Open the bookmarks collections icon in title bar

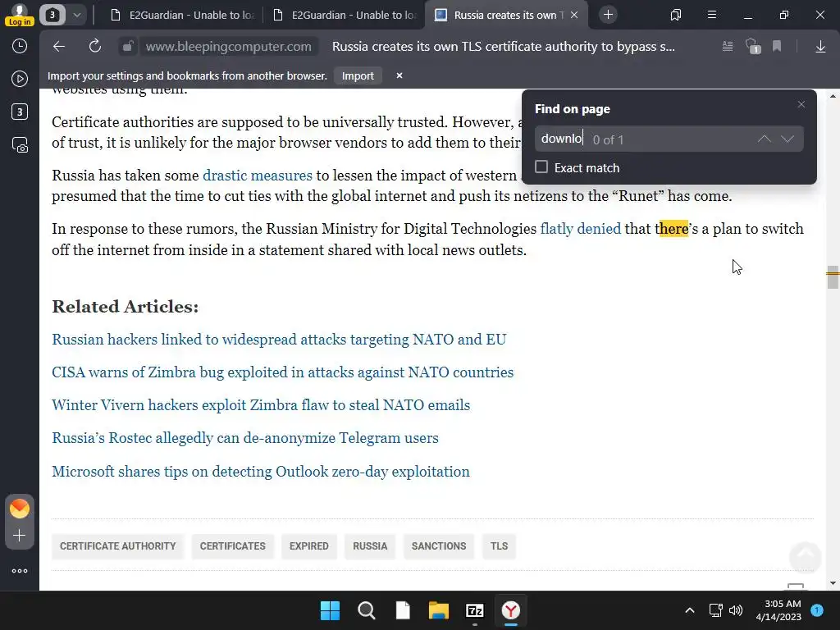[x=676, y=15]
